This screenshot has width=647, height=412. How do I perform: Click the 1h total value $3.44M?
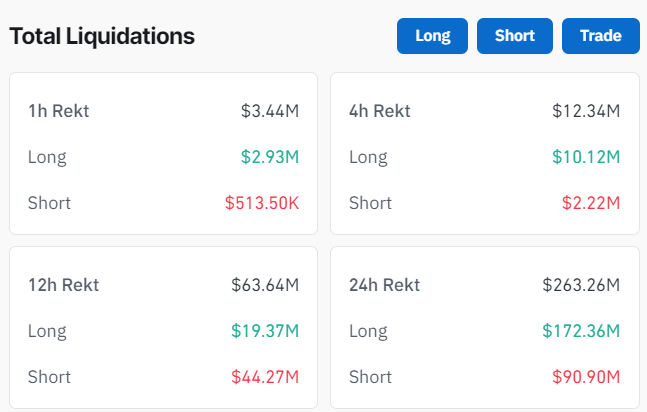[x=270, y=111]
